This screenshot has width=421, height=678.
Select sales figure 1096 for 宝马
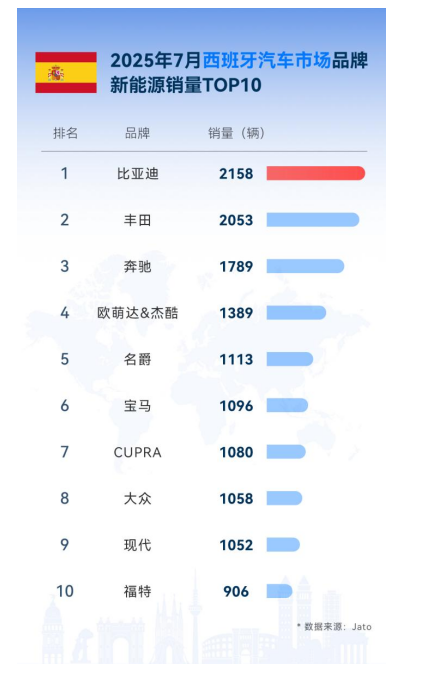pyautogui.click(x=236, y=406)
